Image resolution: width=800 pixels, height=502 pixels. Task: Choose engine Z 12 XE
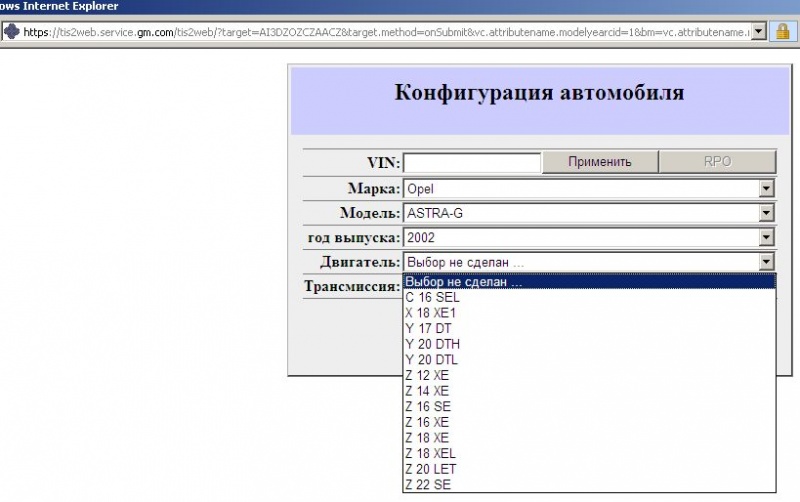coord(589,375)
